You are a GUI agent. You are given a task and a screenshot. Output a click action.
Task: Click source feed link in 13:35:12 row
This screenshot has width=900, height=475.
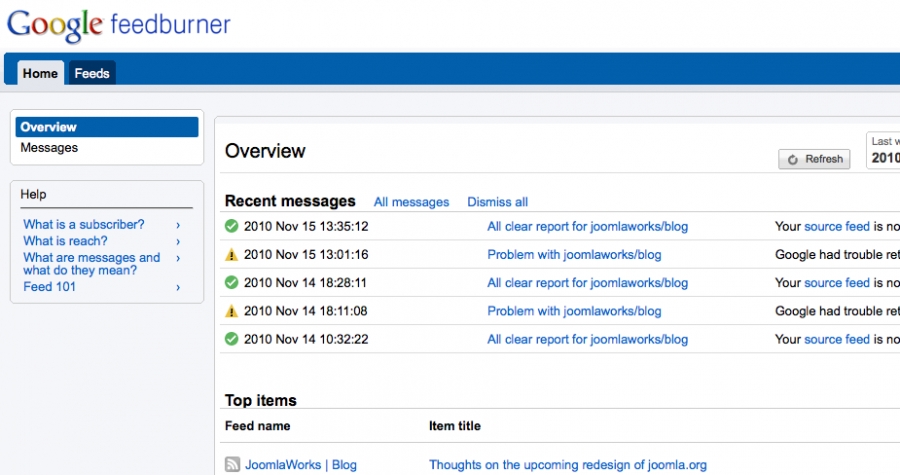pyautogui.click(x=837, y=226)
